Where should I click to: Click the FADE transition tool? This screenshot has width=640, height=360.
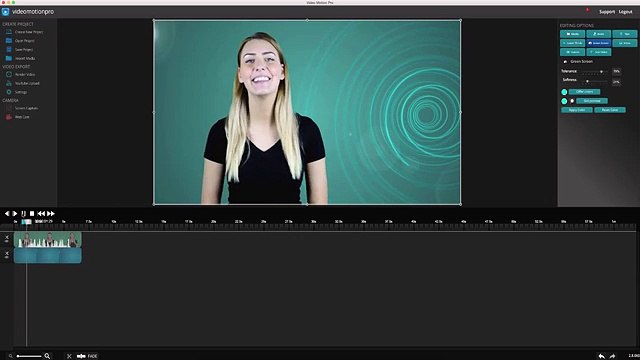(87, 356)
